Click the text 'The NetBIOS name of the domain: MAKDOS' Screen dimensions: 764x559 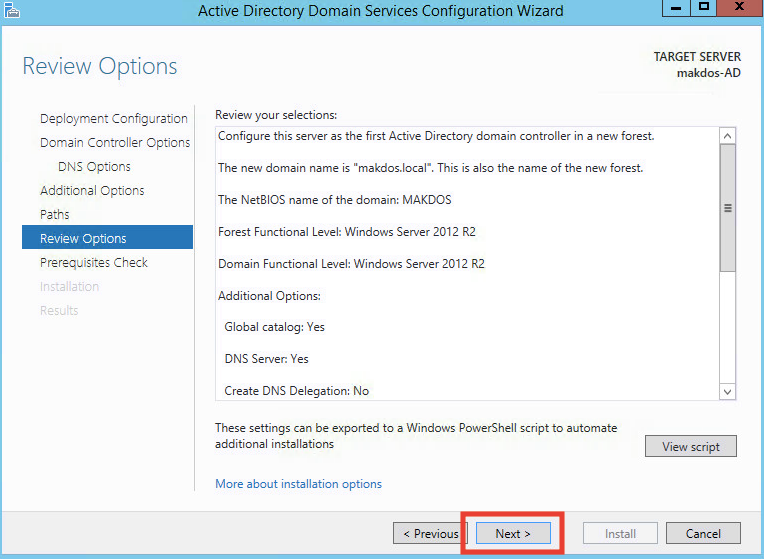click(x=335, y=200)
